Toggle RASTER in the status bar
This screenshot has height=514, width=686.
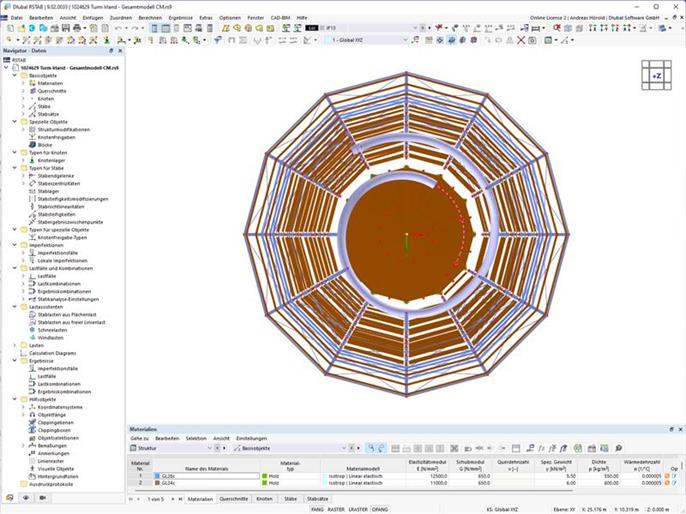click(x=336, y=509)
